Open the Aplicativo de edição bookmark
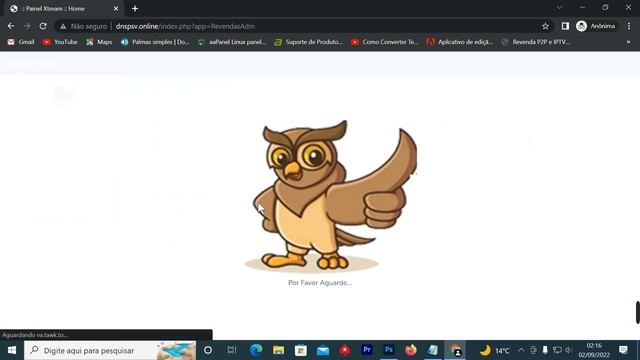The image size is (640, 360). coord(460,42)
